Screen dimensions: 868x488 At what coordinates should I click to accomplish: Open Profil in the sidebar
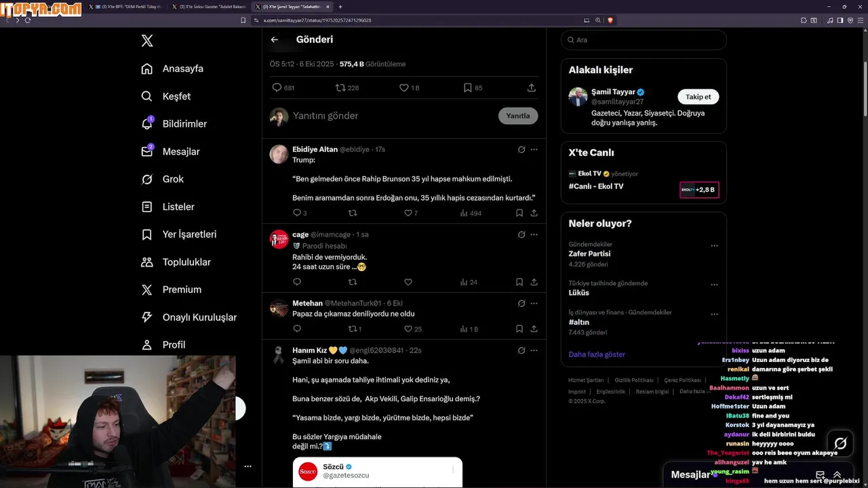pos(163,345)
